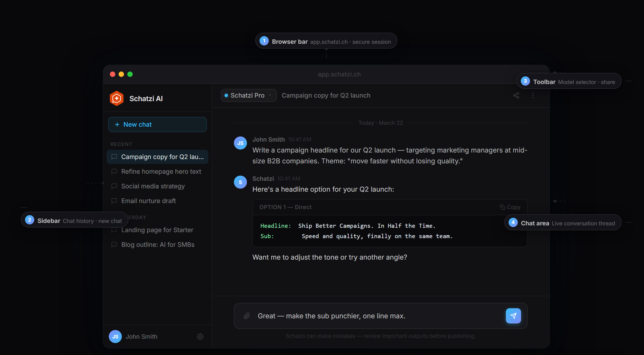This screenshot has height=355, width=644.
Task: Expand the RECENT section in the sidebar
Action: (121, 144)
